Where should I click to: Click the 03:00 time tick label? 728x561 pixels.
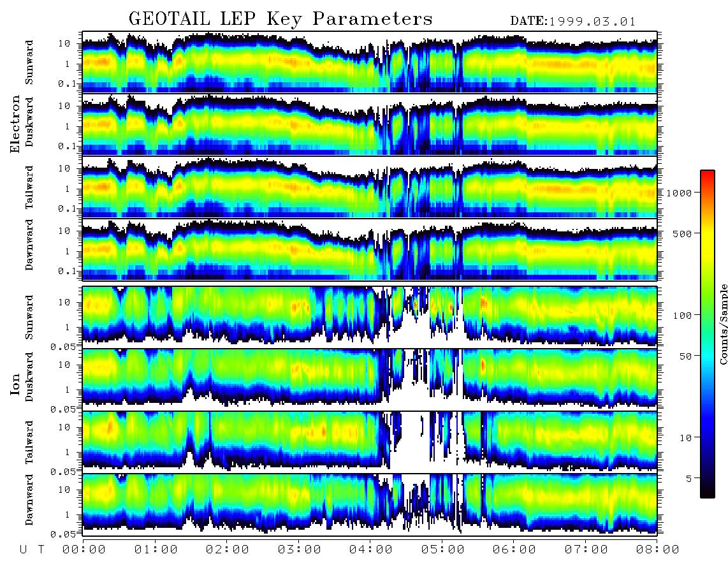(x=299, y=550)
